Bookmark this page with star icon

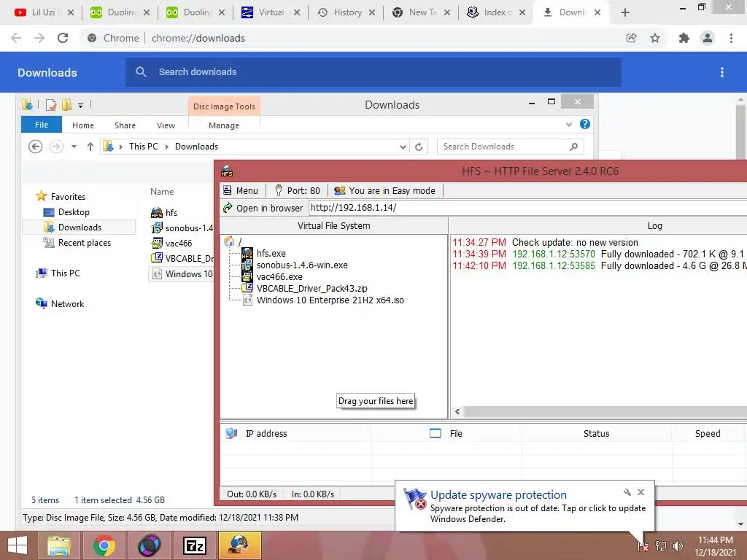tap(655, 38)
